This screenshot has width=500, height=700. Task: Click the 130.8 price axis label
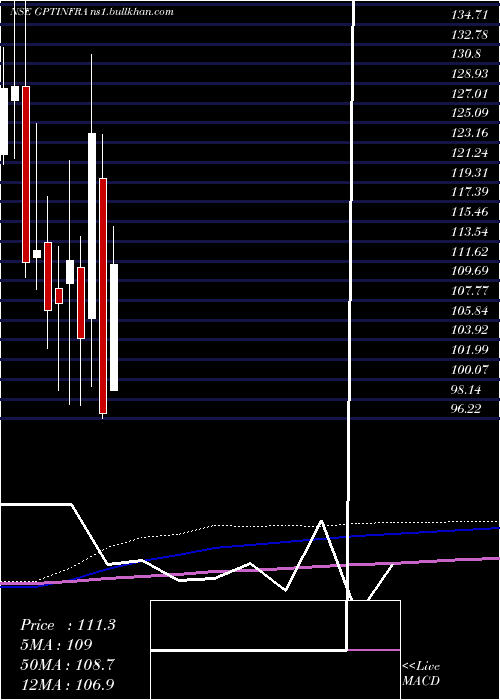(466, 54)
